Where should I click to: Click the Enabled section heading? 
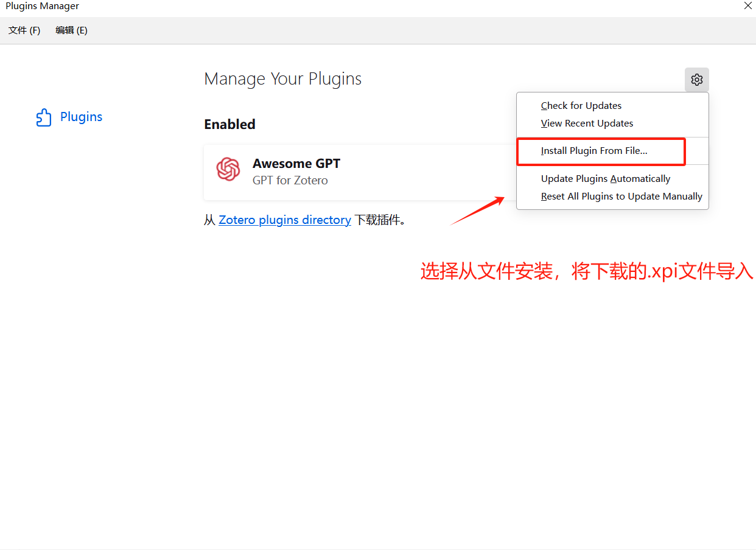(x=229, y=124)
